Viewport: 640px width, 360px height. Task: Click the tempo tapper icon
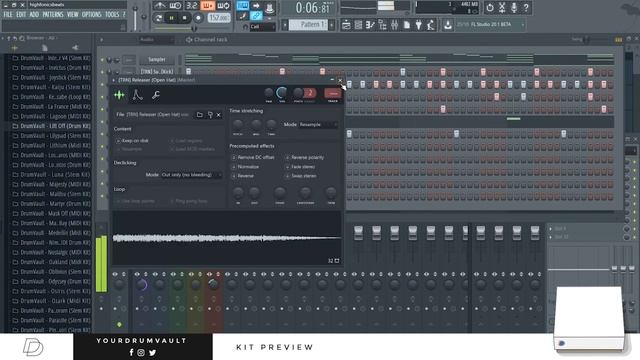tap(431, 25)
